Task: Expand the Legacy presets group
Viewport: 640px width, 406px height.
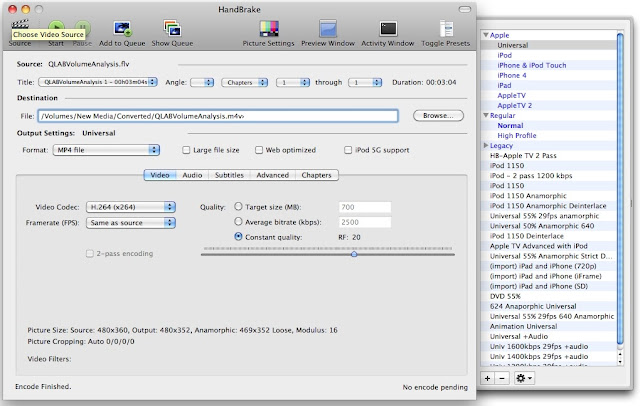Action: (486, 145)
